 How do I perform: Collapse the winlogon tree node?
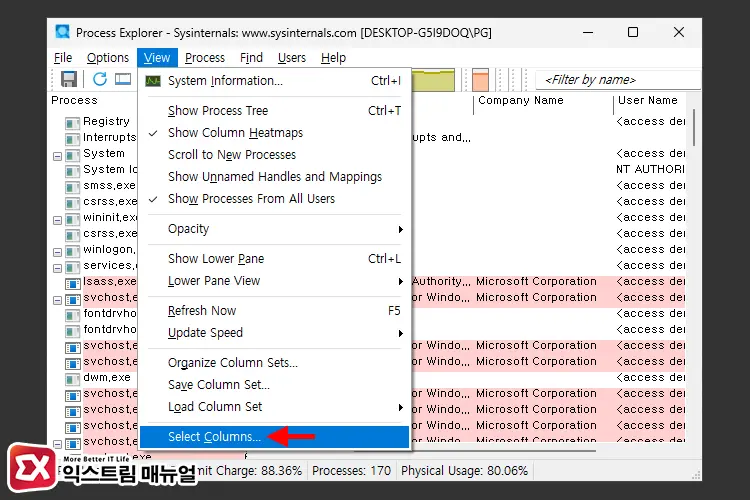[57, 252]
